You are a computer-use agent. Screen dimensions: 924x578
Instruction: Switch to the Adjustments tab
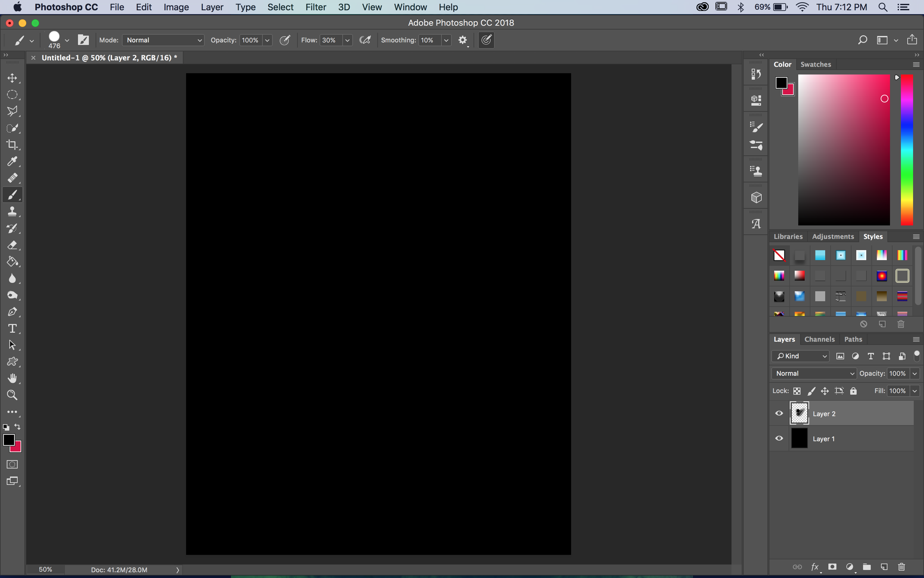pos(833,236)
